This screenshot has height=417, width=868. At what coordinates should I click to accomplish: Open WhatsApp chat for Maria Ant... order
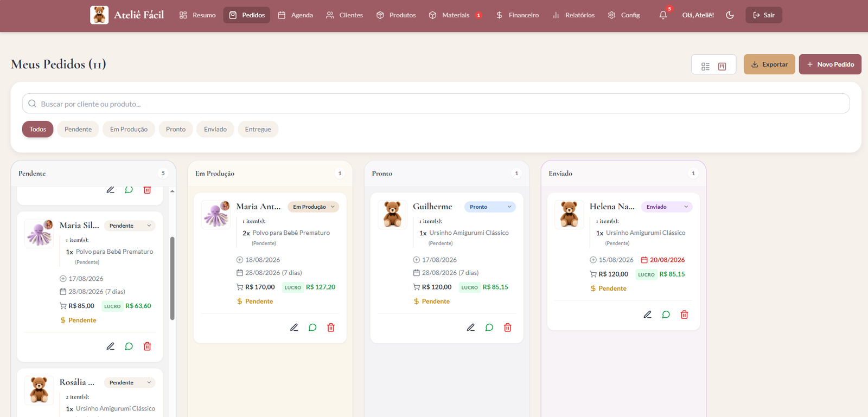(x=312, y=328)
